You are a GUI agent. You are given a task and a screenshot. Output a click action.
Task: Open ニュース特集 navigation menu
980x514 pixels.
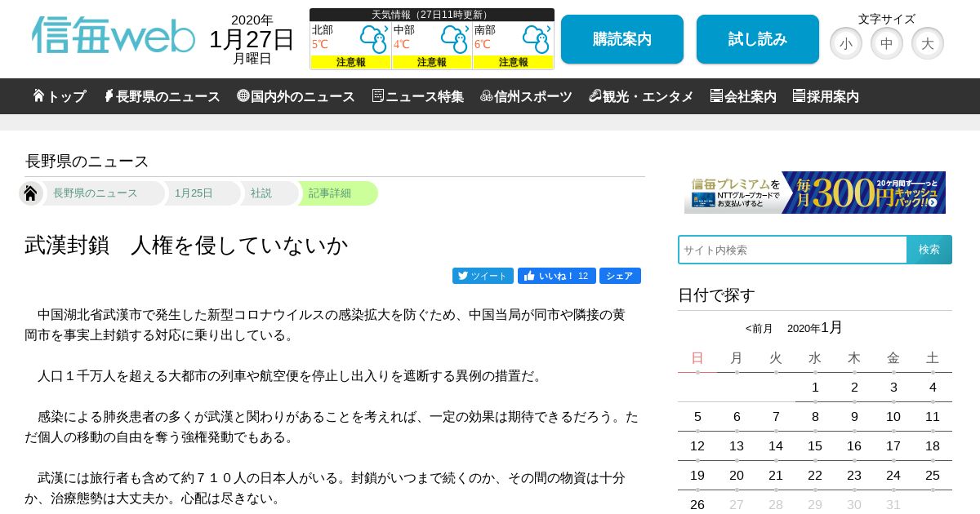click(x=418, y=96)
